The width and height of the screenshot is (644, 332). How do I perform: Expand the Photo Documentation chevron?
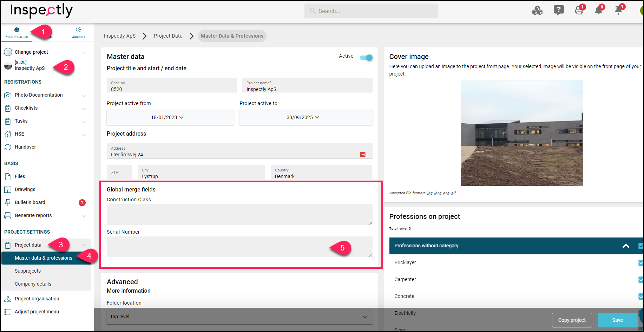click(84, 95)
